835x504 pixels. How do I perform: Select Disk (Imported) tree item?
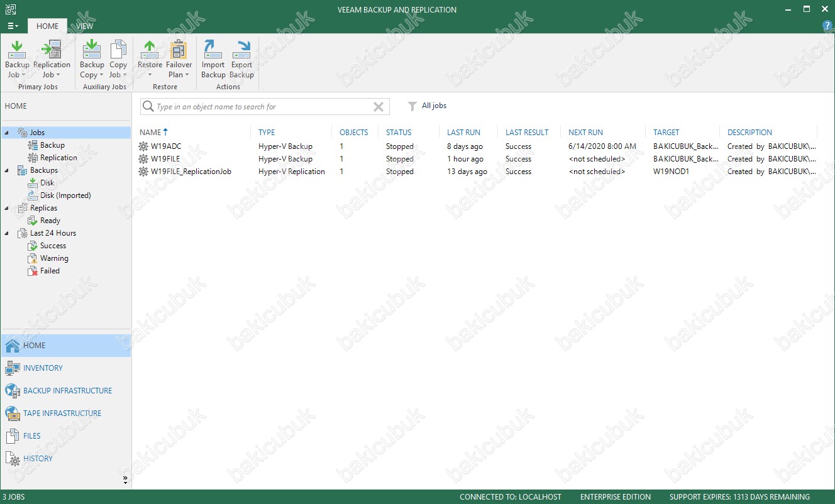pos(65,195)
